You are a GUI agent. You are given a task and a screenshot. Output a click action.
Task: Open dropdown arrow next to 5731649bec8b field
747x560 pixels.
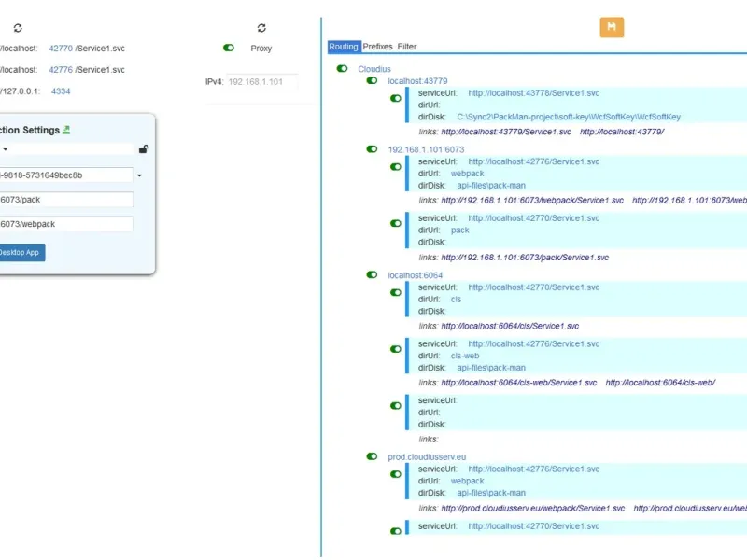(139, 175)
